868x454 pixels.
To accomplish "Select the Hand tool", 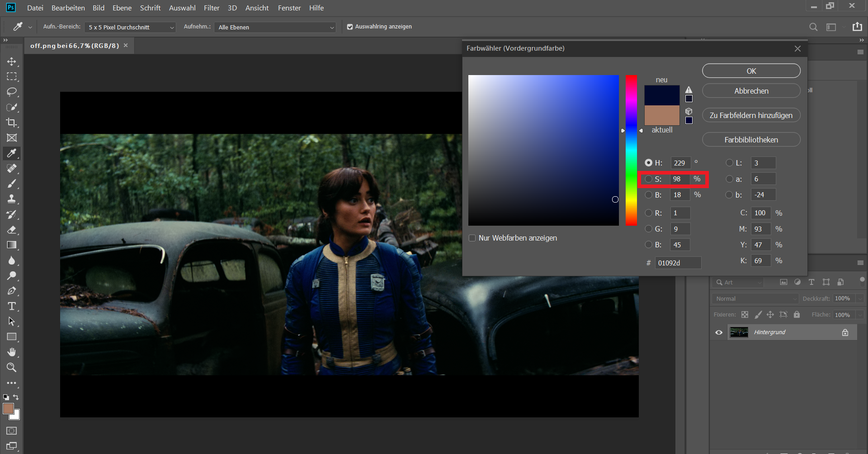I will [x=12, y=352].
